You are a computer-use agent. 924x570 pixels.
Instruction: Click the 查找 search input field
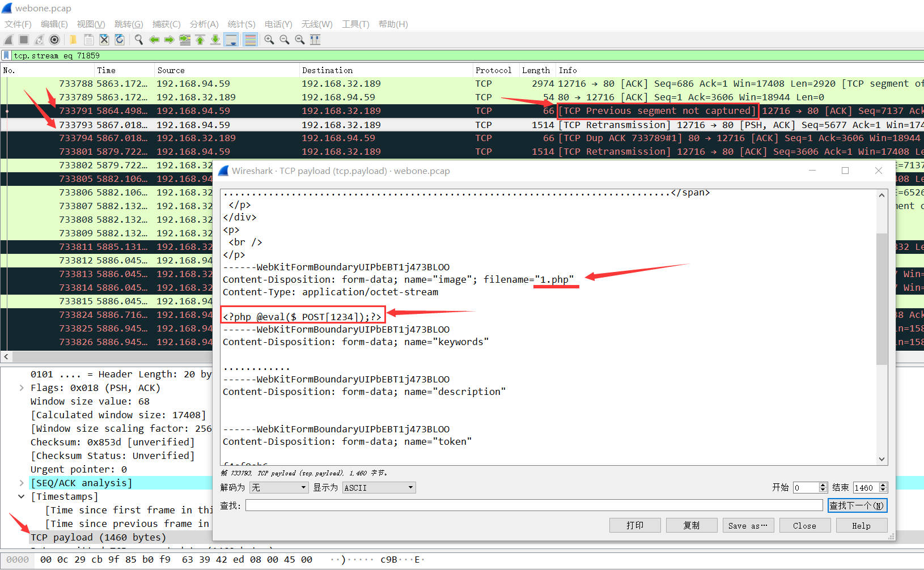click(533, 505)
